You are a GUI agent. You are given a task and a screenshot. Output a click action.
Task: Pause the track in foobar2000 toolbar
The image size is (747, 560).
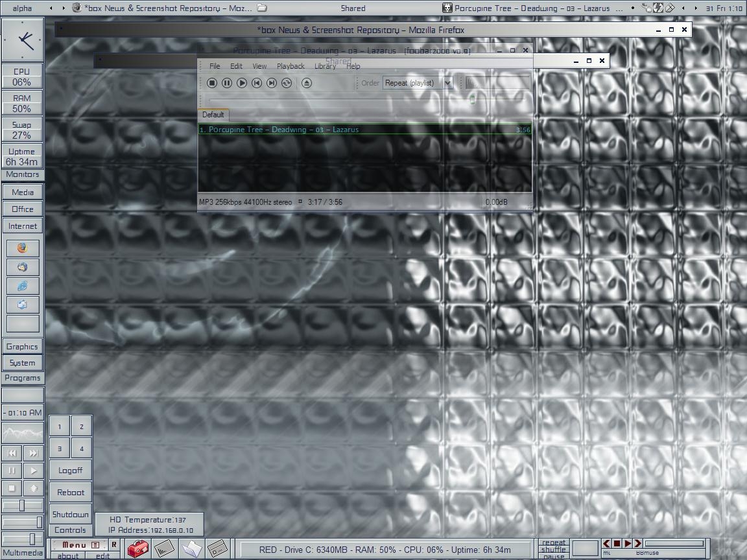(226, 83)
